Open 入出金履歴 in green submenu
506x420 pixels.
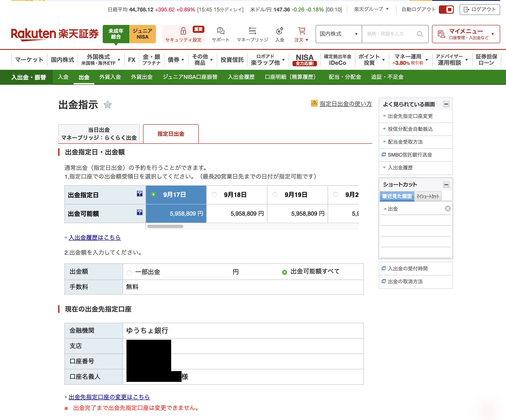pos(241,77)
